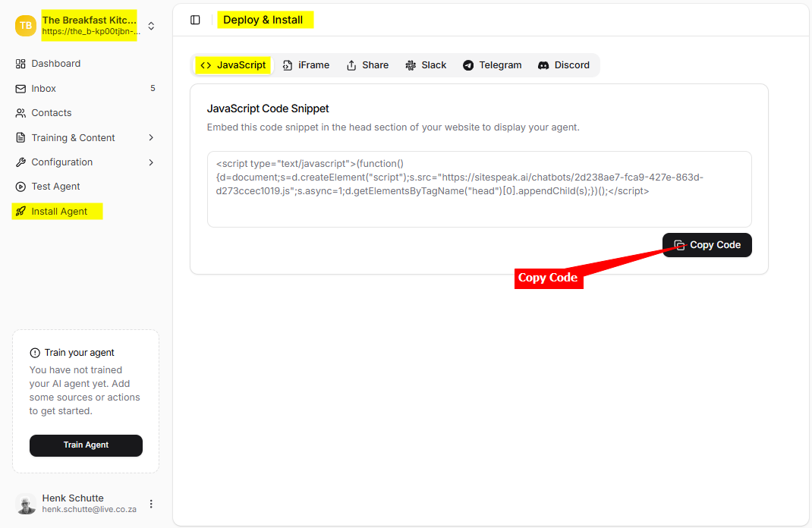Click the Slack logo icon

(x=411, y=65)
